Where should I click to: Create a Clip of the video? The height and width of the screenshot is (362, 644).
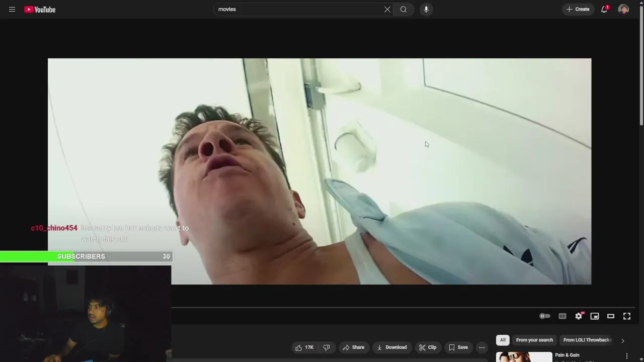(x=428, y=347)
